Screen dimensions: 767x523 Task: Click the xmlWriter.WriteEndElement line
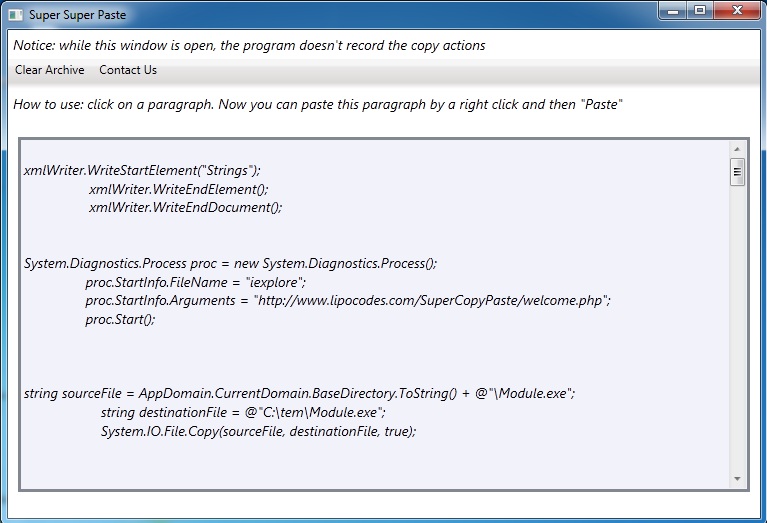179,189
